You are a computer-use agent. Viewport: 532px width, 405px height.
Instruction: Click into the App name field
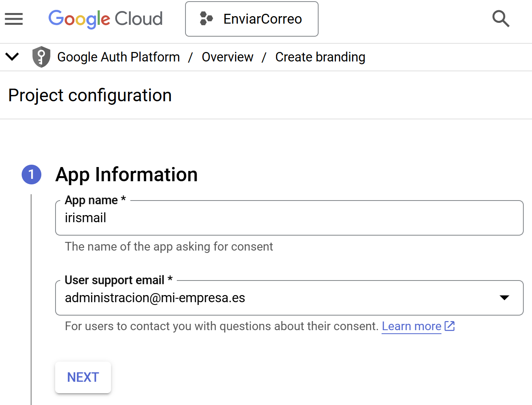pos(289,218)
